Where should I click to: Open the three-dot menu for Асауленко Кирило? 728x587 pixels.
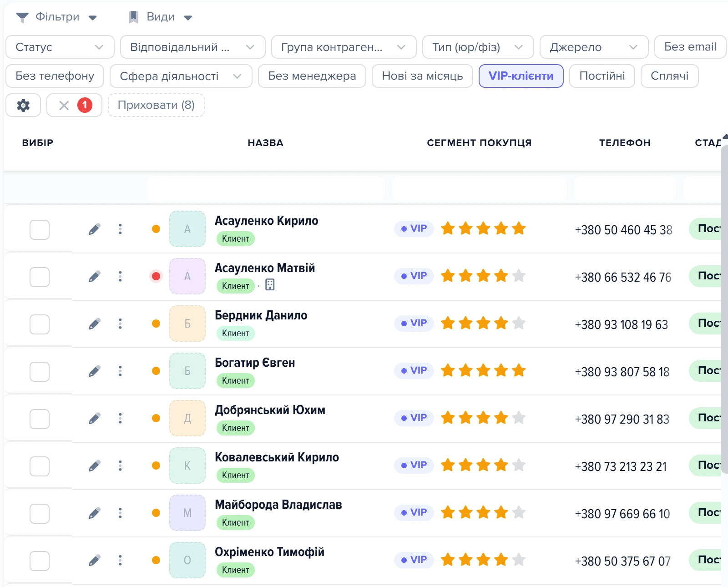coord(120,229)
